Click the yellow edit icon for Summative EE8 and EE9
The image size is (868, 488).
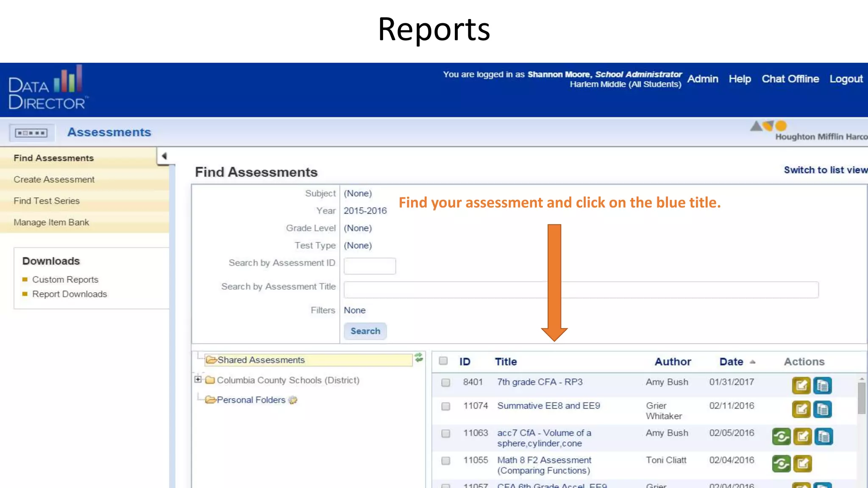tap(801, 409)
